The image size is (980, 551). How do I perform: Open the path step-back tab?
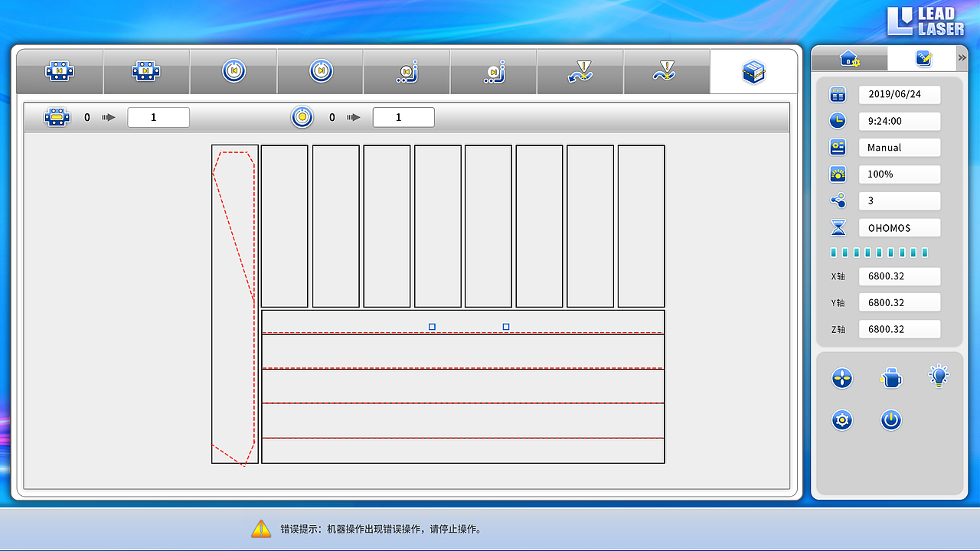[x=407, y=71]
